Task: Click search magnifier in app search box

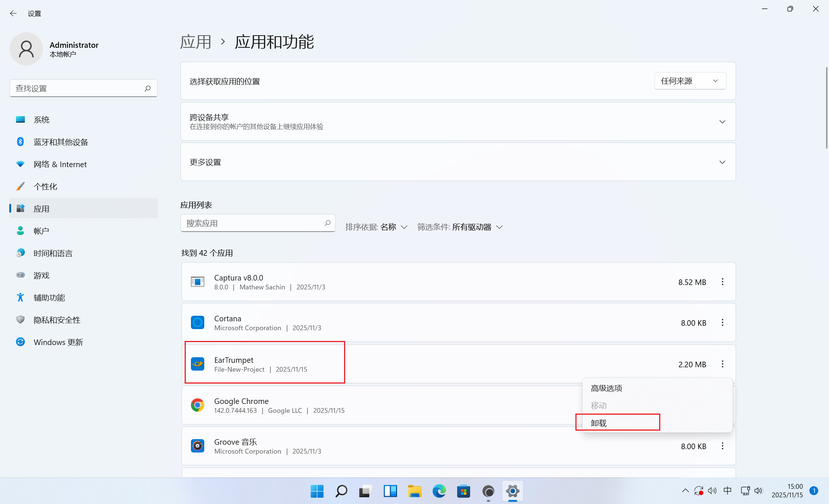Action: point(327,223)
